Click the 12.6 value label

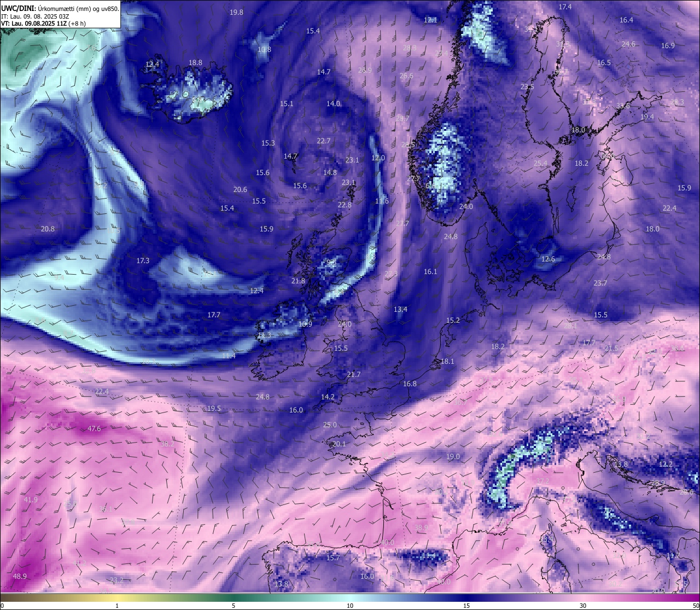click(548, 259)
